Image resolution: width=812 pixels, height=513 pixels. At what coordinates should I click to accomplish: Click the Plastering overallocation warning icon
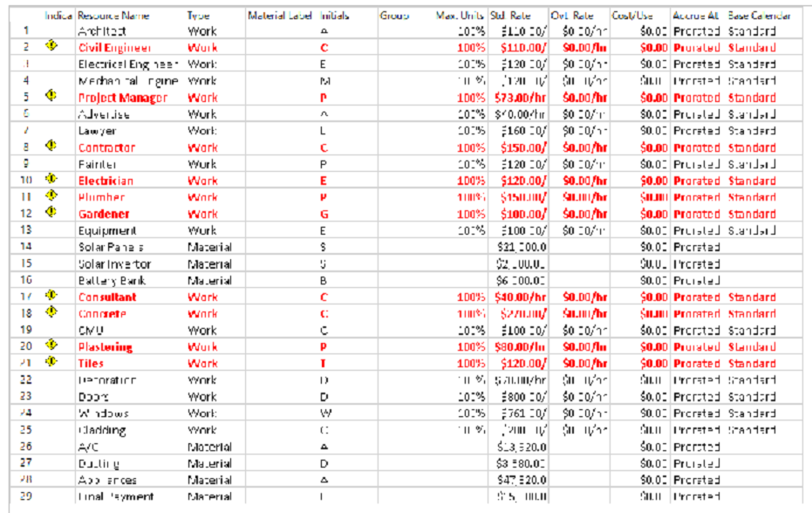pos(51,345)
